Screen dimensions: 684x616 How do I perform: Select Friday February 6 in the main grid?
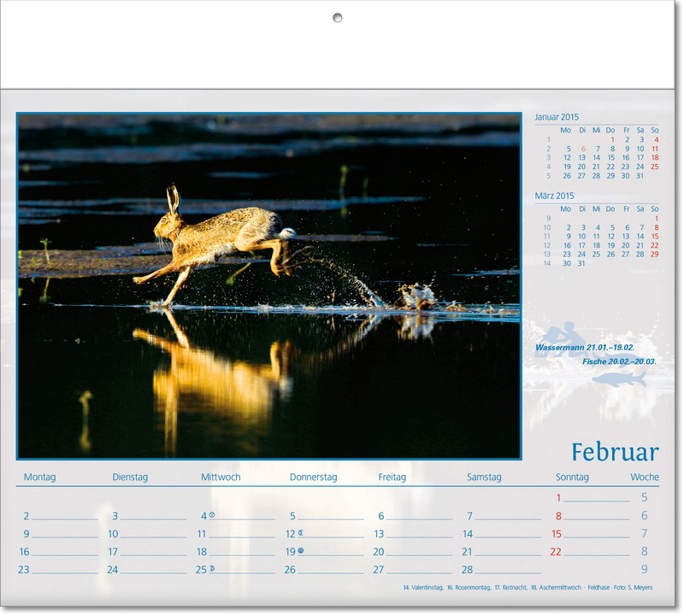point(381,516)
